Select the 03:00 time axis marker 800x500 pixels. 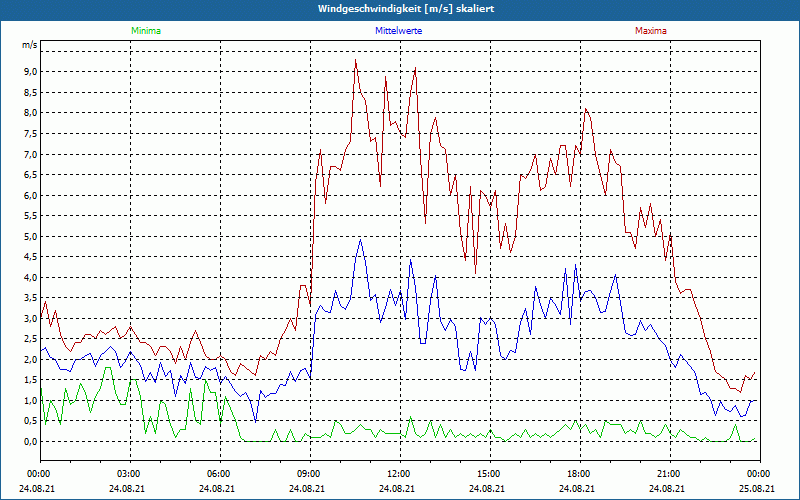click(129, 474)
